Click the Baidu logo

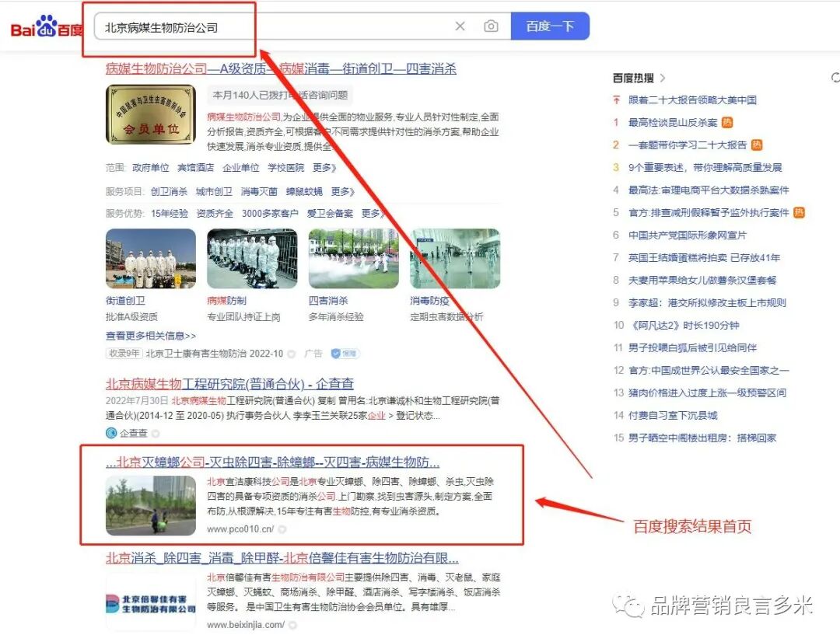point(47,27)
